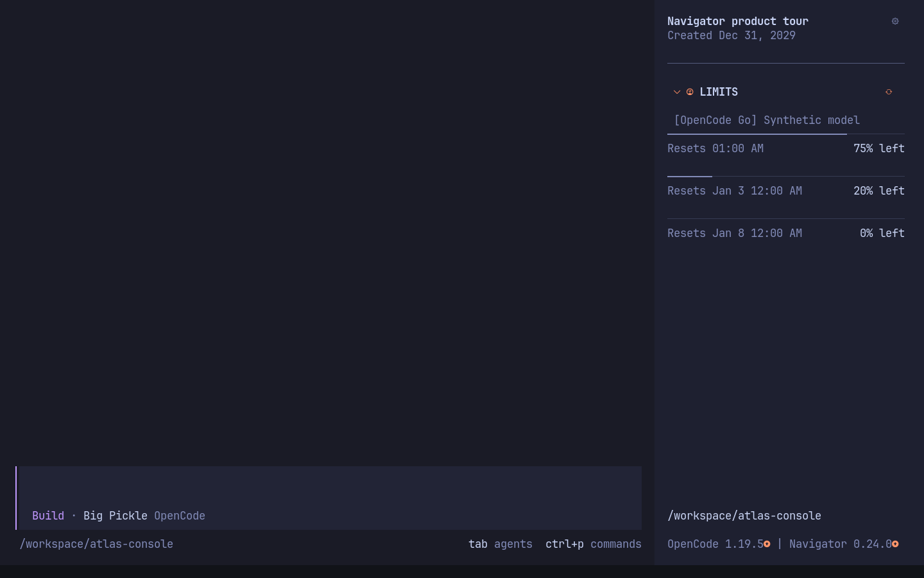Click the gauge icon beside LIMITS
This screenshot has width=924, height=578.
(690, 92)
